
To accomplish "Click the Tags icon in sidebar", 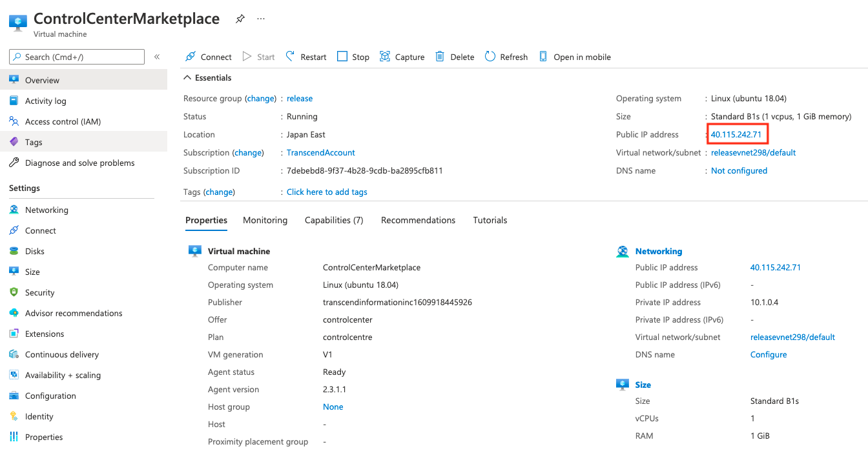I will pos(14,142).
